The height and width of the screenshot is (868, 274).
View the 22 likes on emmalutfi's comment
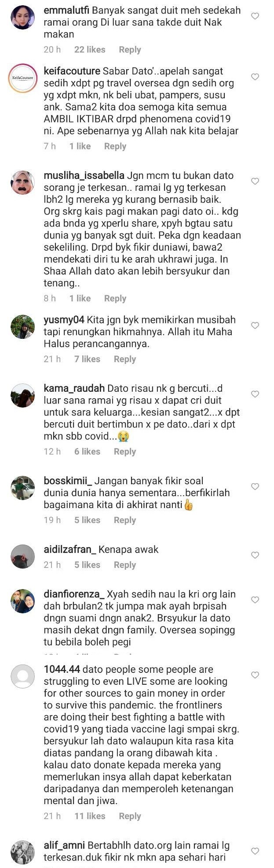[x=90, y=50]
